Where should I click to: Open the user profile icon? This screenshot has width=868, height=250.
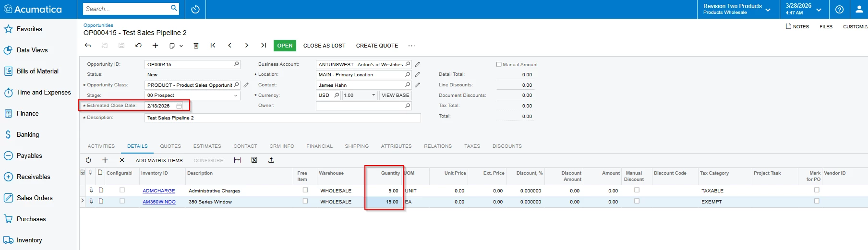tap(859, 9)
